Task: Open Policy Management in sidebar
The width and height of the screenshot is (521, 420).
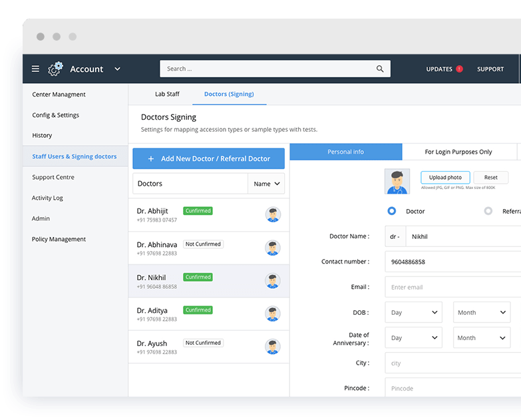Action: [59, 239]
